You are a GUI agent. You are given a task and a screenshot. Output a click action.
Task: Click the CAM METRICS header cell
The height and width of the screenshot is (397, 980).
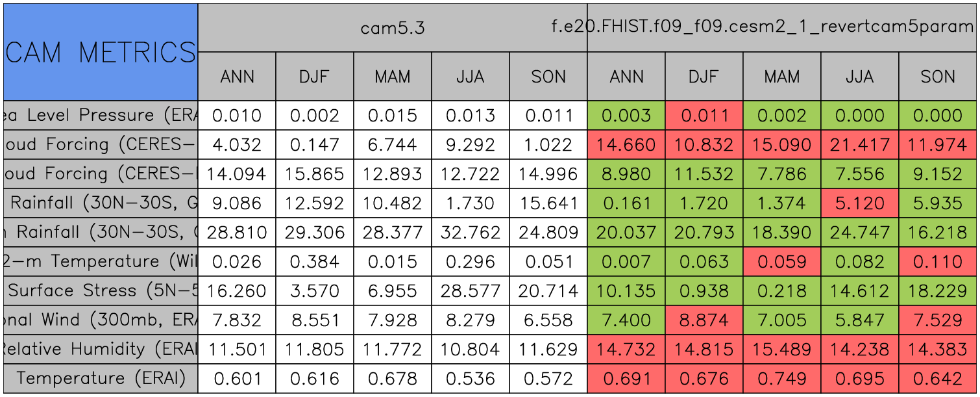pos(100,52)
